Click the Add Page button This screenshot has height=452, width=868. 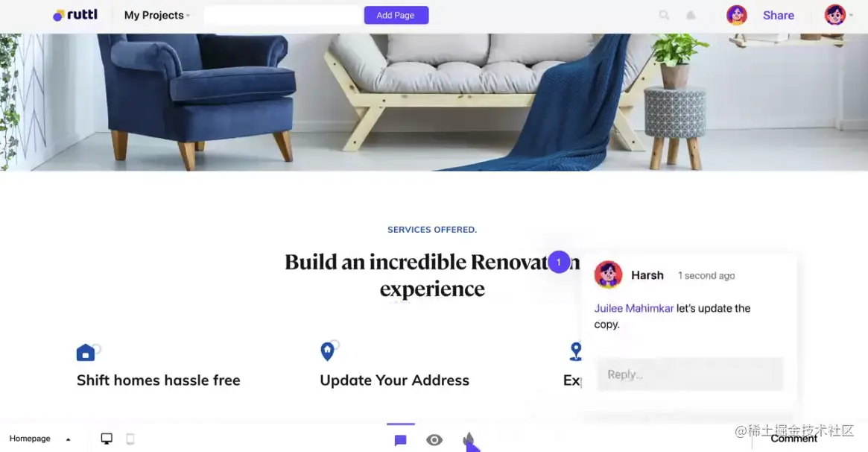click(x=396, y=15)
